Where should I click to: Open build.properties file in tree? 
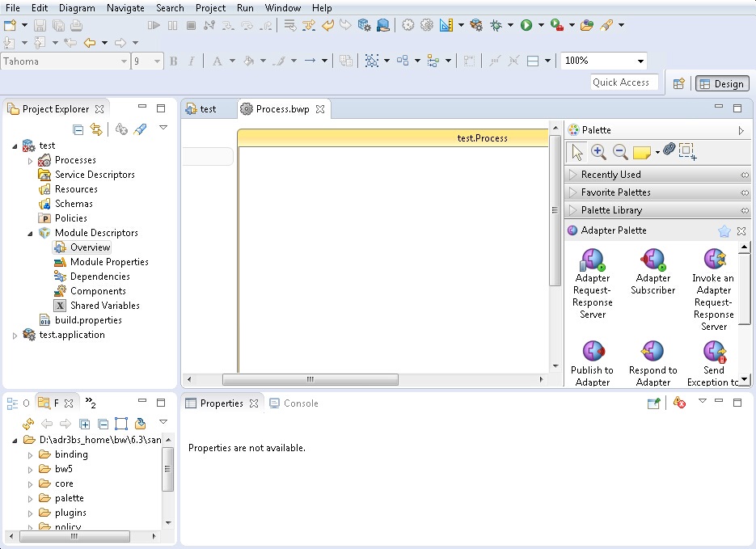click(x=87, y=320)
